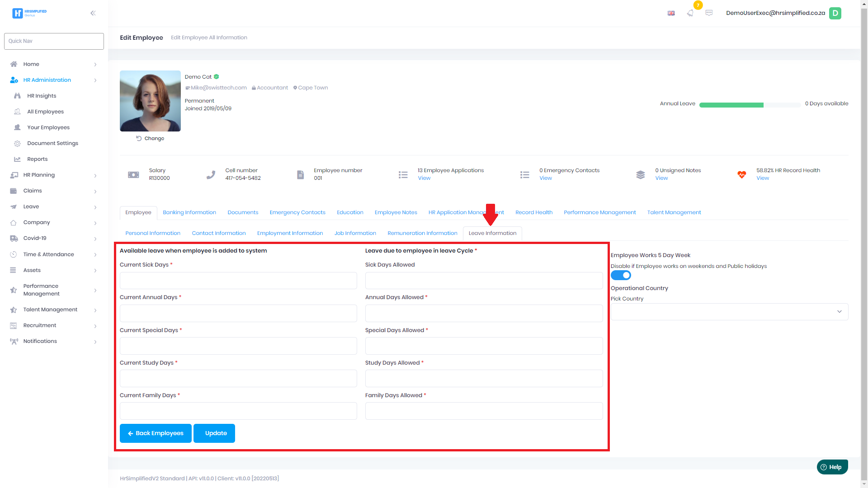Open the Job Information sub-tab
Viewport: 868px width, 488px height.
(x=355, y=233)
